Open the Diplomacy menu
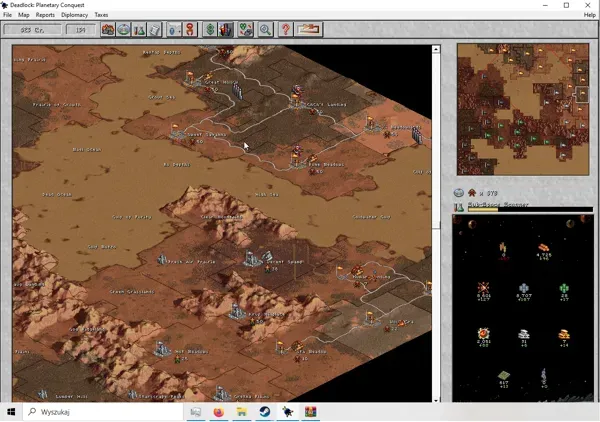The image size is (600, 422). pyautogui.click(x=74, y=15)
